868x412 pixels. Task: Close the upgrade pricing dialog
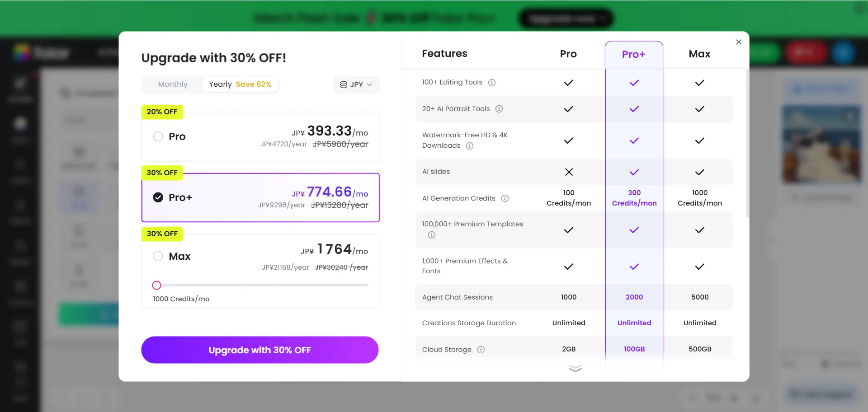coord(739,42)
